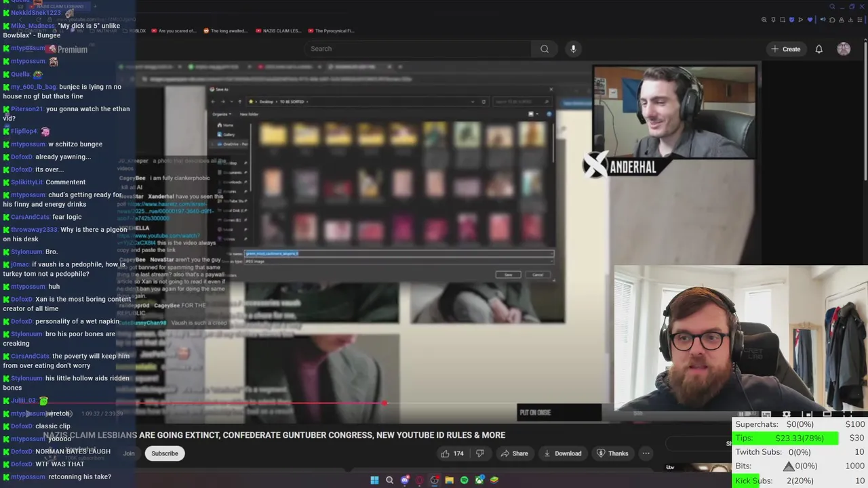Click the ad blocker shield icon
The height and width of the screenshot is (488, 868).
pos(791,20)
